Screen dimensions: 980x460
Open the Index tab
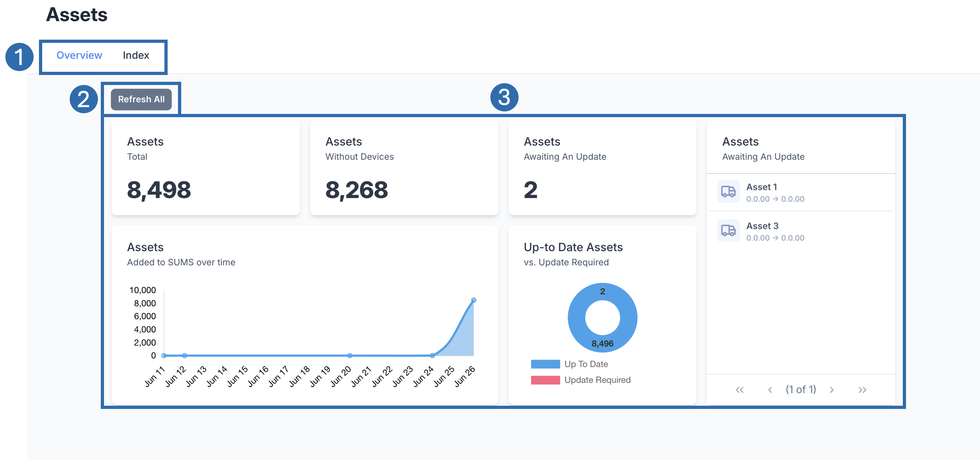point(136,55)
